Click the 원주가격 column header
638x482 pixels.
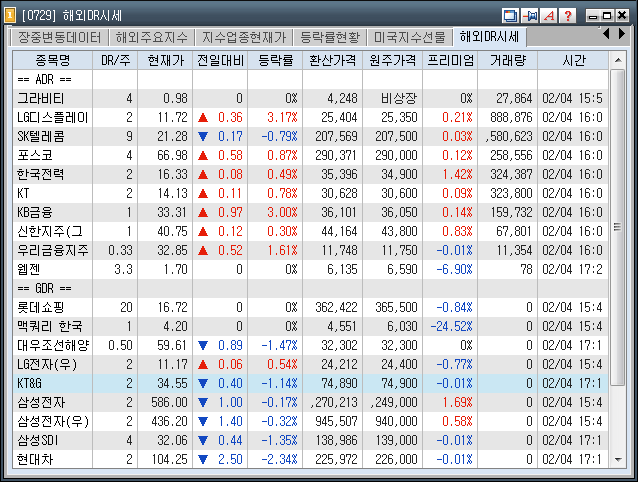click(393, 60)
